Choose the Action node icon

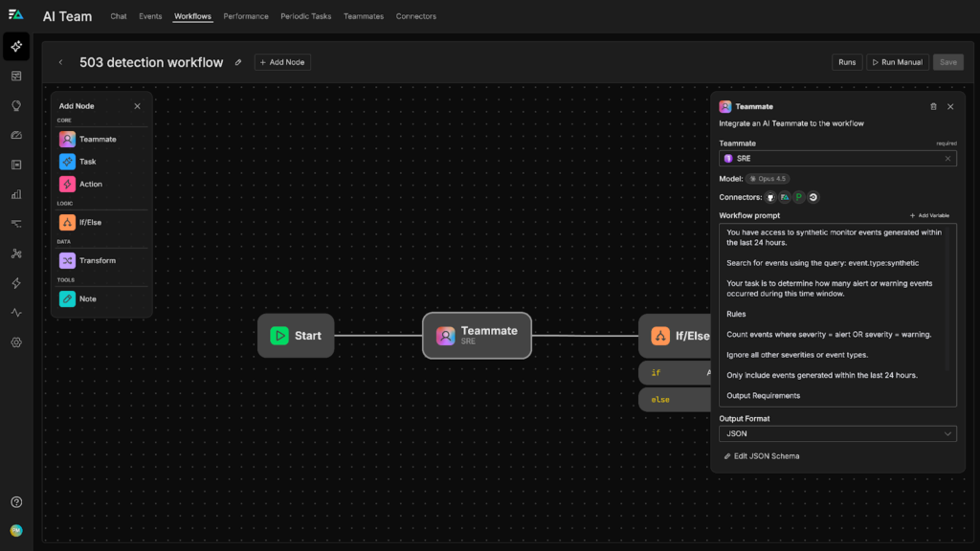point(67,184)
